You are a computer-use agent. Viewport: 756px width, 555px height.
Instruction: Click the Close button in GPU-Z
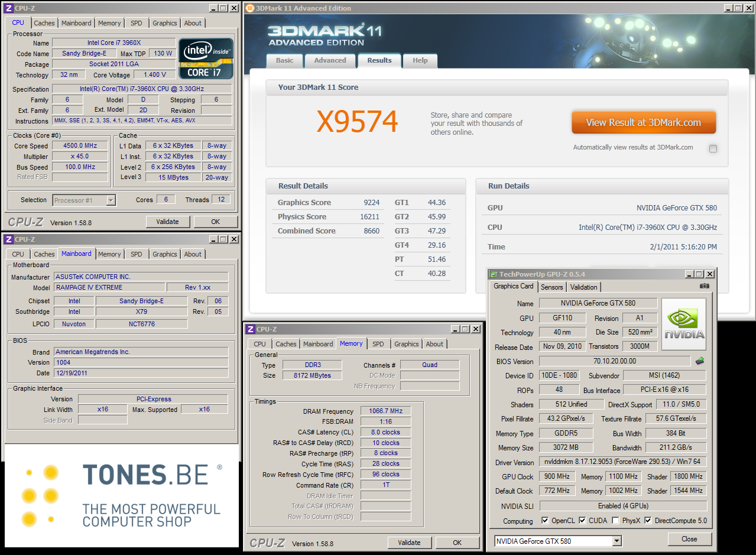(689, 539)
